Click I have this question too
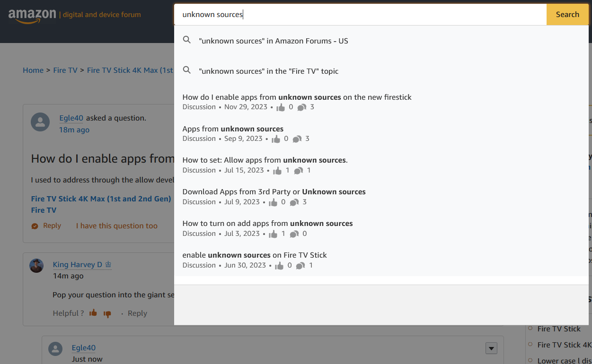The image size is (592, 364). 117,225
